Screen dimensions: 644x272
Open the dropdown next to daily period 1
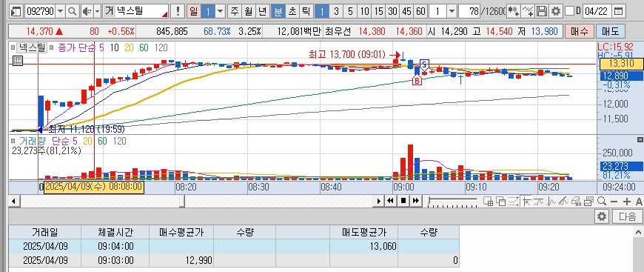221,11
